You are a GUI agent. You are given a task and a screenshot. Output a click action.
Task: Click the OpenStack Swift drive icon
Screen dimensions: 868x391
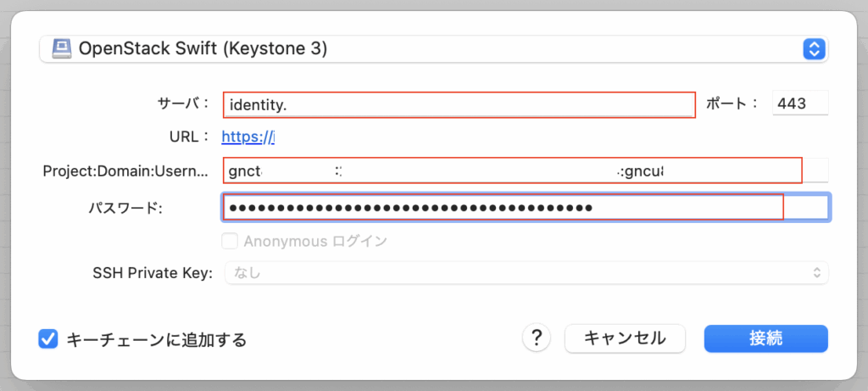pyautogui.click(x=61, y=48)
